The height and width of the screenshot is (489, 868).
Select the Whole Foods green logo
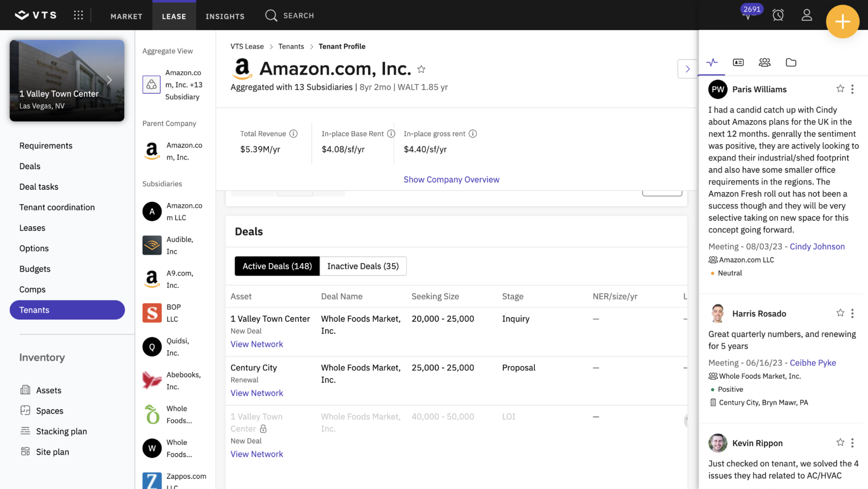point(152,414)
